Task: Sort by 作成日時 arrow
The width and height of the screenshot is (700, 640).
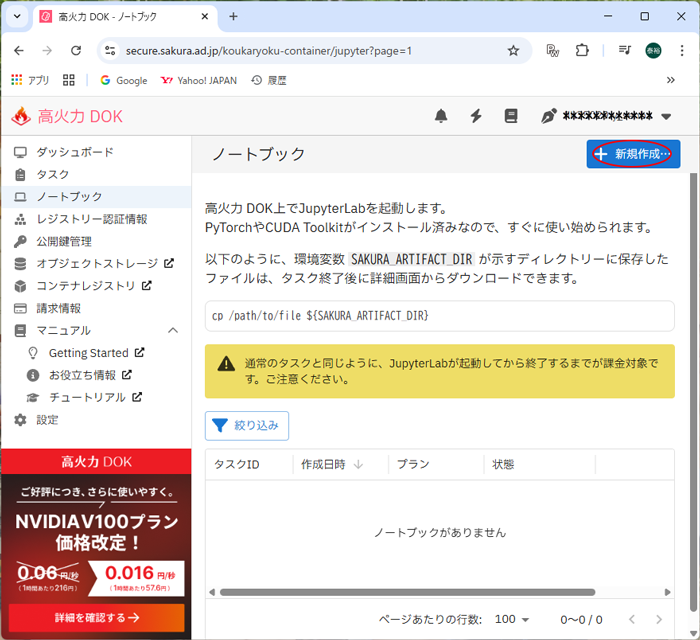Action: coord(358,465)
